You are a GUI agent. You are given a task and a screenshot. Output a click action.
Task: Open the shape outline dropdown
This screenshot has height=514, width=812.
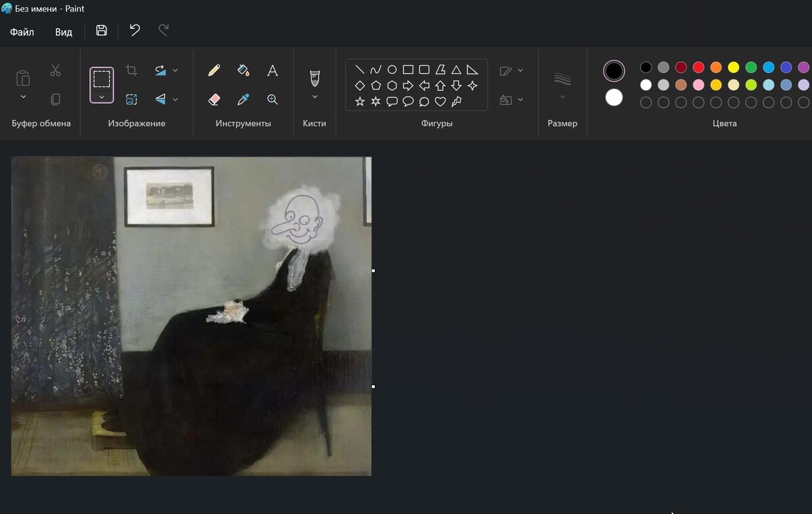(520, 70)
